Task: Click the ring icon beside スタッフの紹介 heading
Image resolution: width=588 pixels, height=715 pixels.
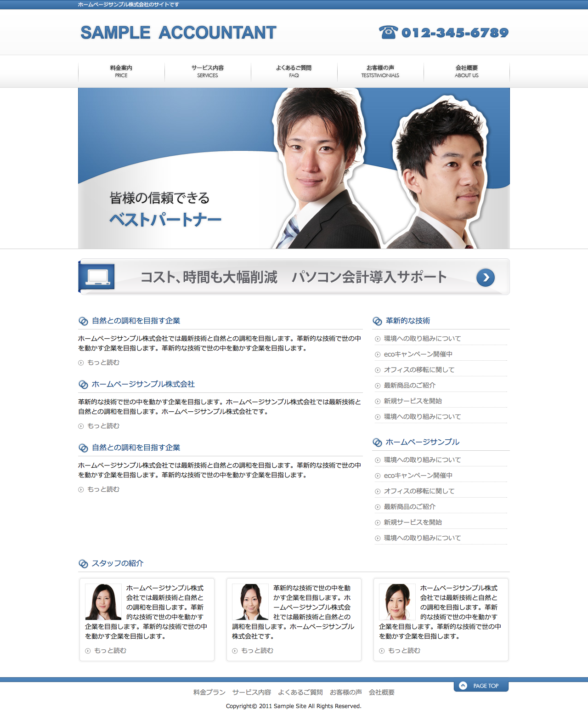Action: 83,564
